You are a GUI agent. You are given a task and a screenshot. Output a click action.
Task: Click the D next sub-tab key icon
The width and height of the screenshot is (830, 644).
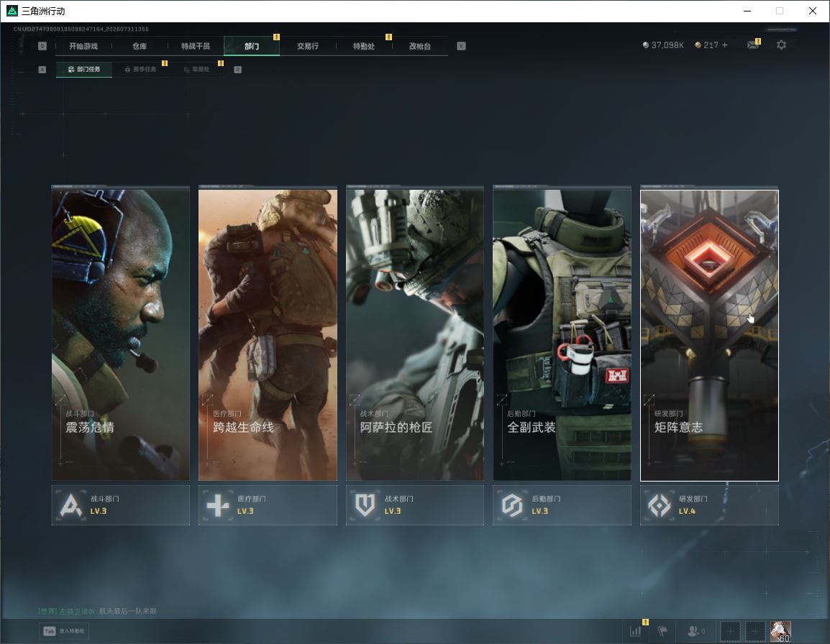(x=237, y=69)
